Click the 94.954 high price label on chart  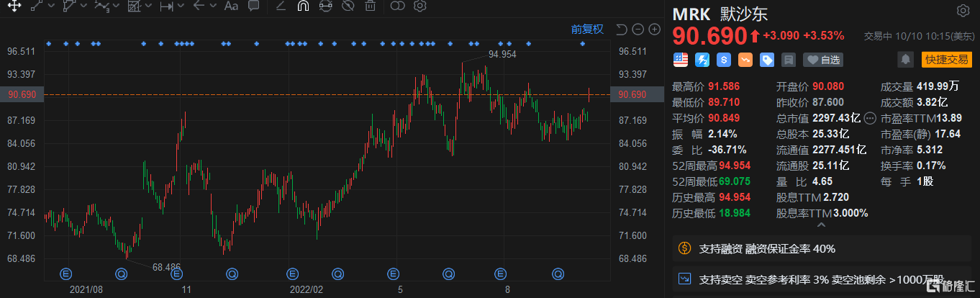(x=502, y=54)
